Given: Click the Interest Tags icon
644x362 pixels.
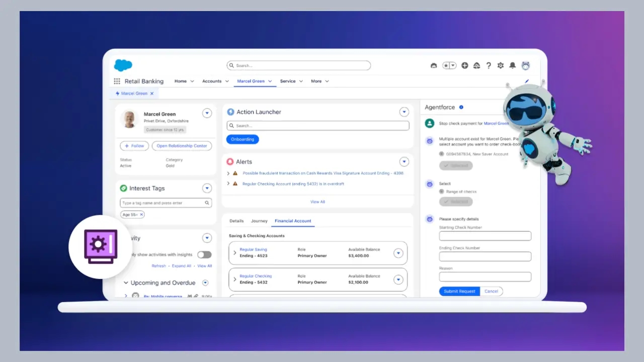Looking at the screenshot, I should (x=123, y=188).
